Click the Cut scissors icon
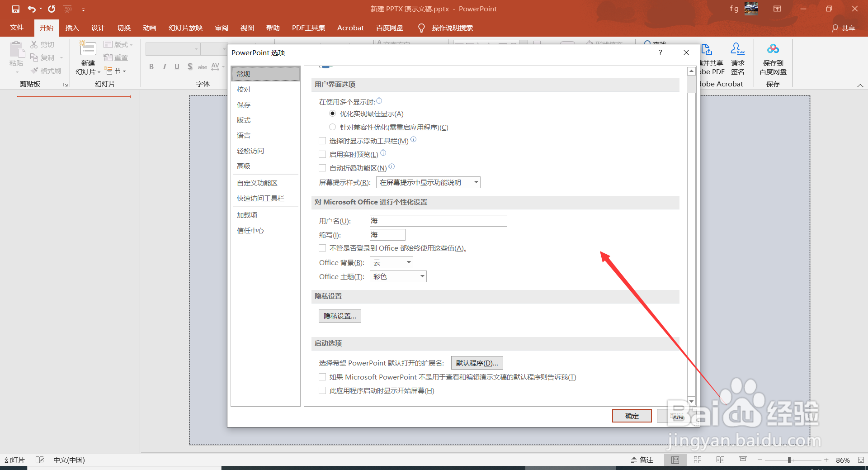868x470 pixels. click(34, 44)
